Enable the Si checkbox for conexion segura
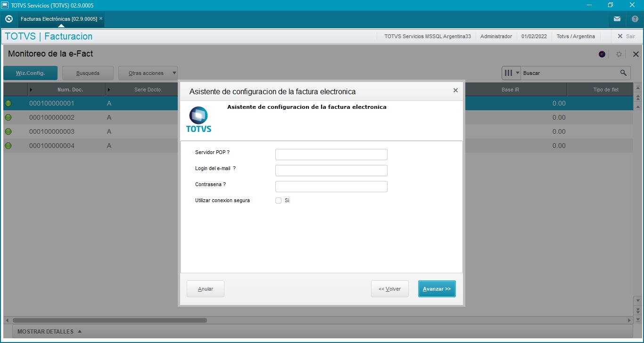The width and height of the screenshot is (644, 343). point(279,200)
